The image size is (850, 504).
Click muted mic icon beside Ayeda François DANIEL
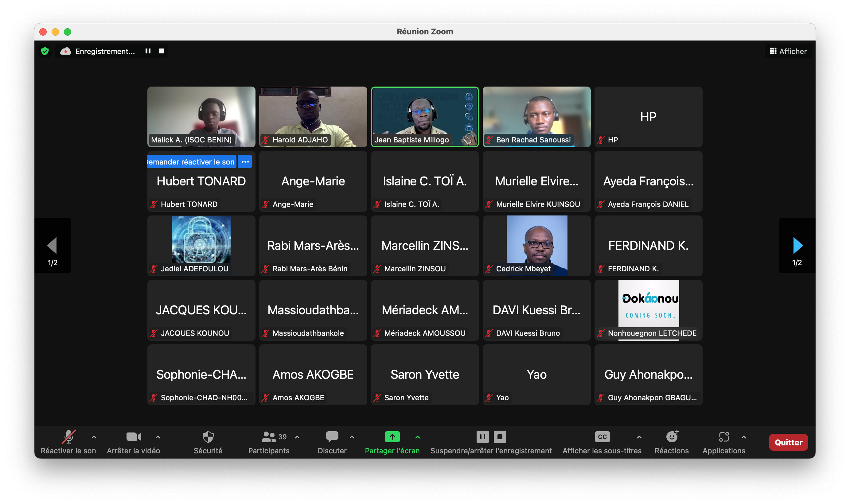click(x=601, y=204)
